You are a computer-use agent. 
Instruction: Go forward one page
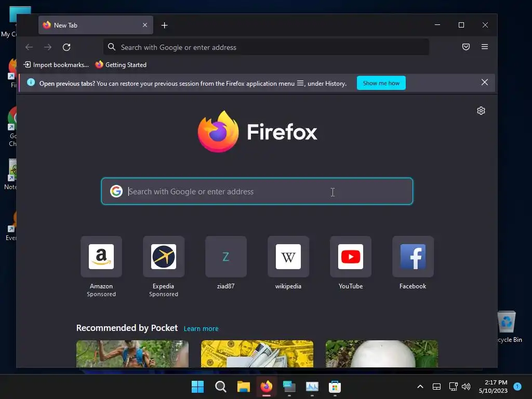(x=48, y=47)
